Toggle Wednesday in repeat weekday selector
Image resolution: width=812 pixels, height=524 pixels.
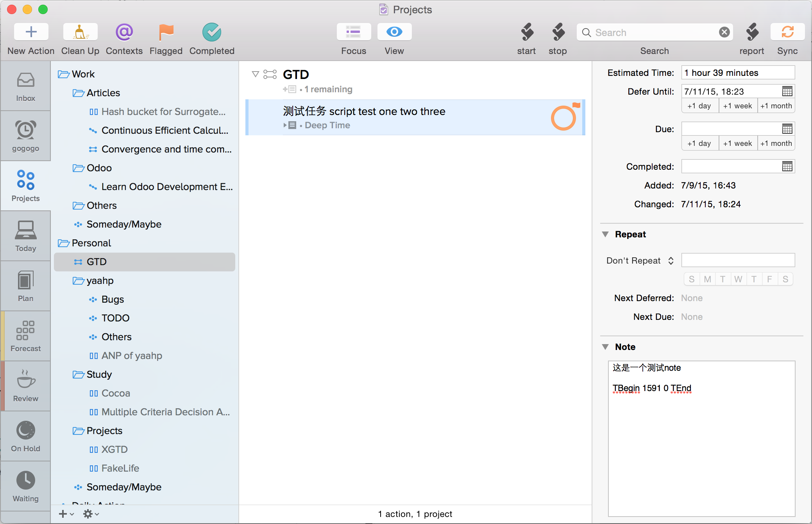point(738,279)
